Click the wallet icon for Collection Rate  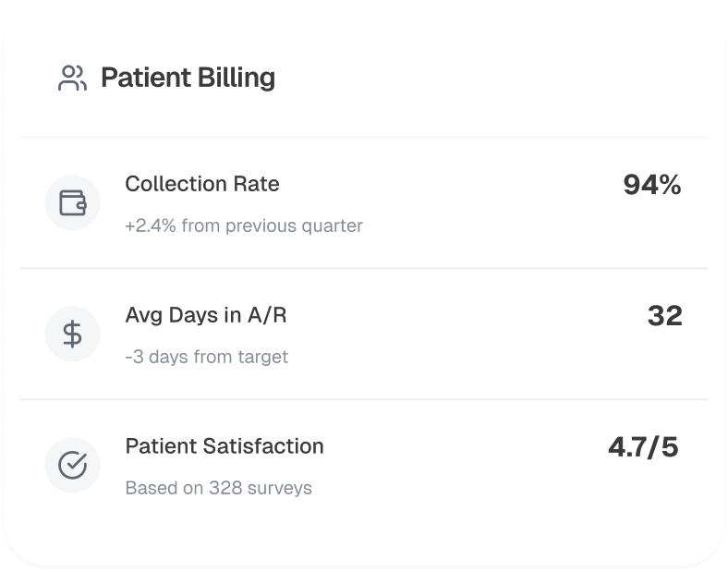coord(73,202)
